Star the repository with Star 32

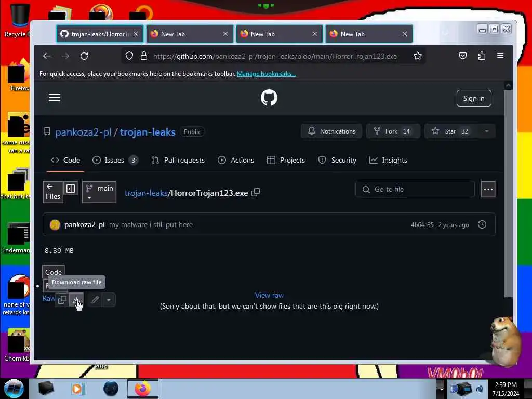[x=451, y=131]
